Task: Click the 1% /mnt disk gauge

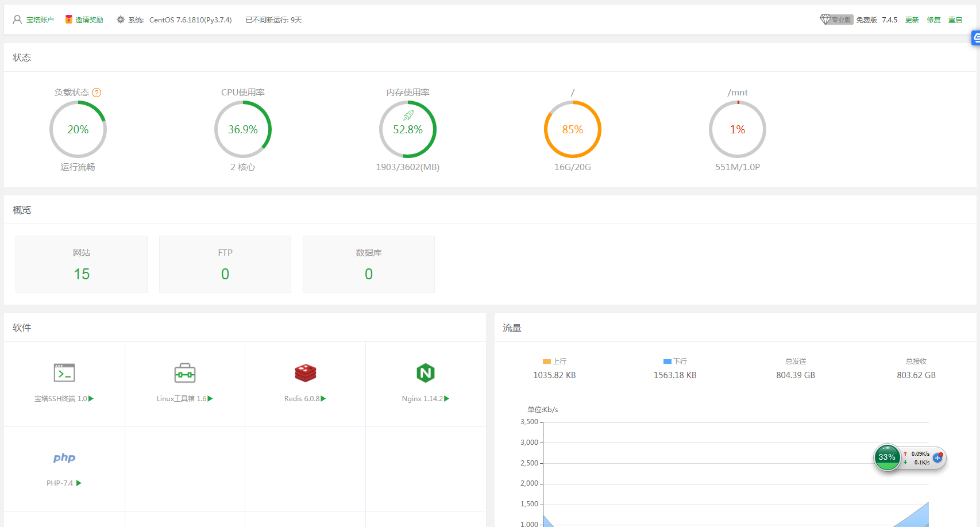Action: point(738,129)
